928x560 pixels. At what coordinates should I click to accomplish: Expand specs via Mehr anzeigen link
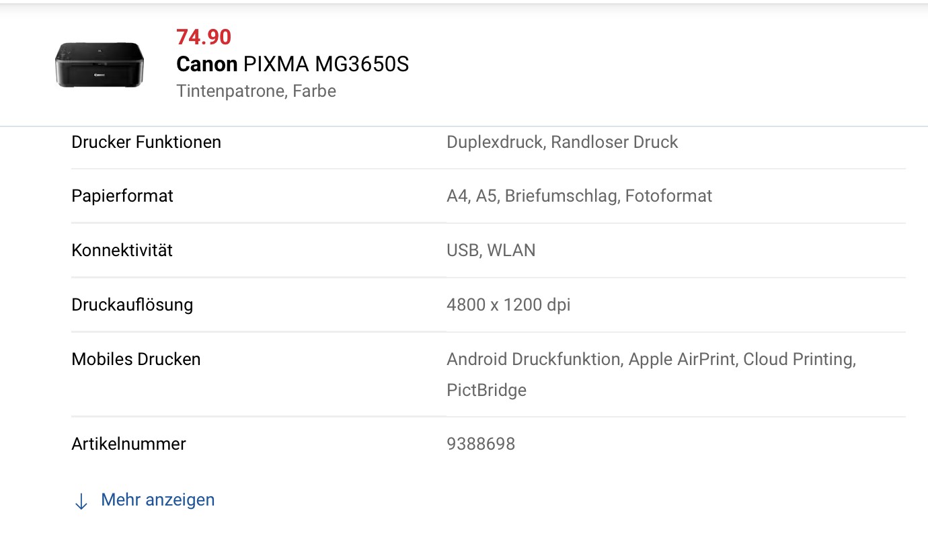157,500
